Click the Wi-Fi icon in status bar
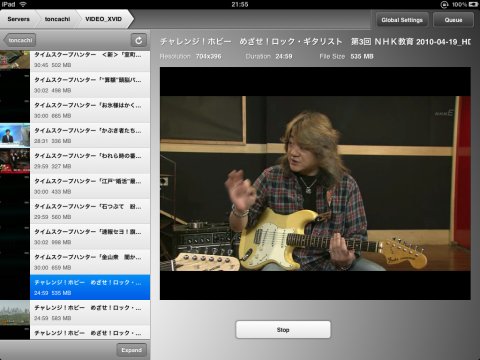 click(23, 4)
